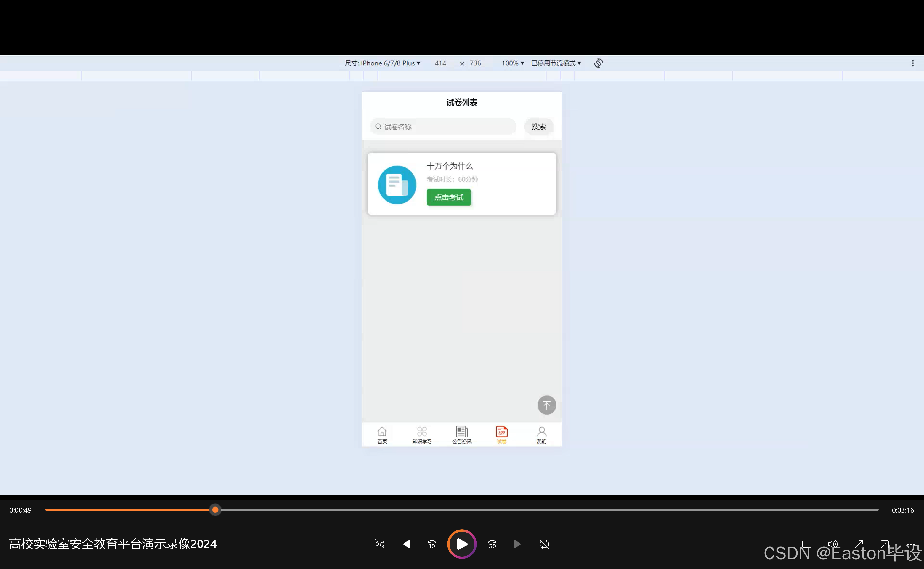This screenshot has width=924, height=569.
Task: Expand the 100% zoom dropdown
Action: [512, 63]
